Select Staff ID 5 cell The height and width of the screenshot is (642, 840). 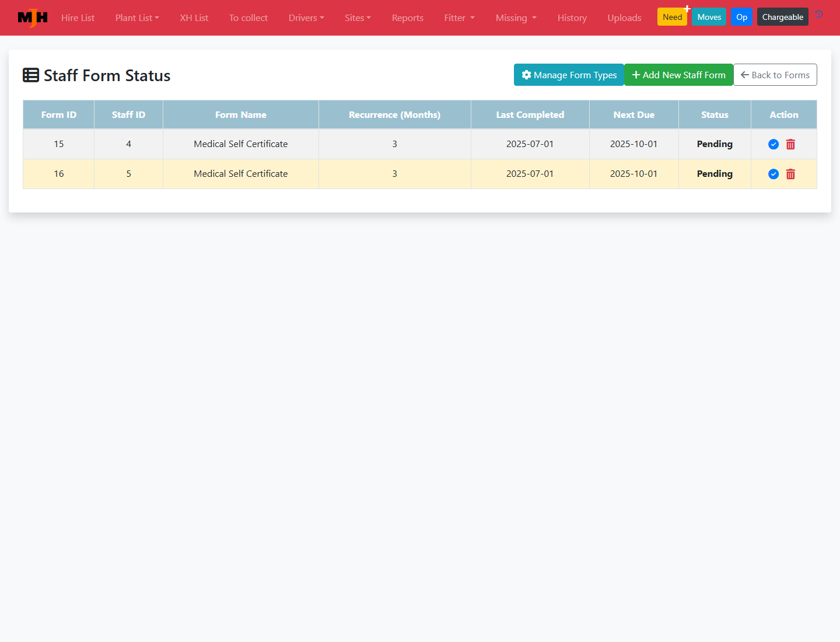(x=128, y=173)
